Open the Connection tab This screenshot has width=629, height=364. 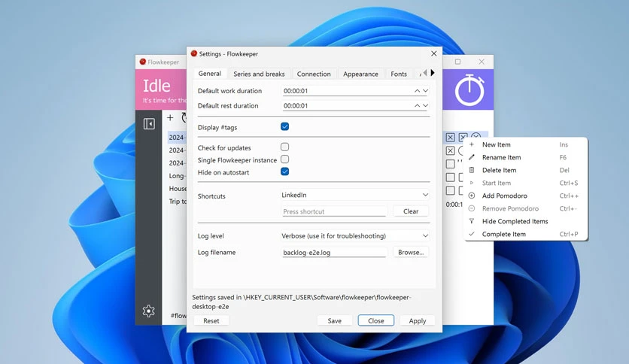click(x=314, y=74)
